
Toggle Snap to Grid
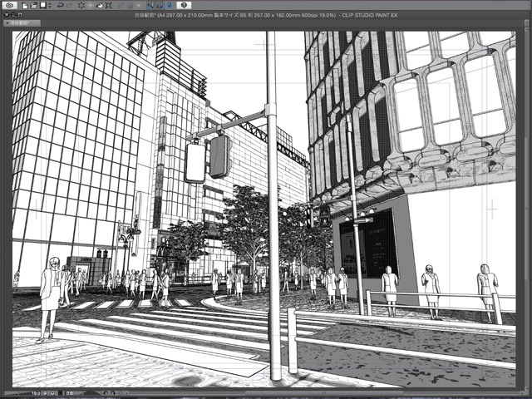[169, 6]
